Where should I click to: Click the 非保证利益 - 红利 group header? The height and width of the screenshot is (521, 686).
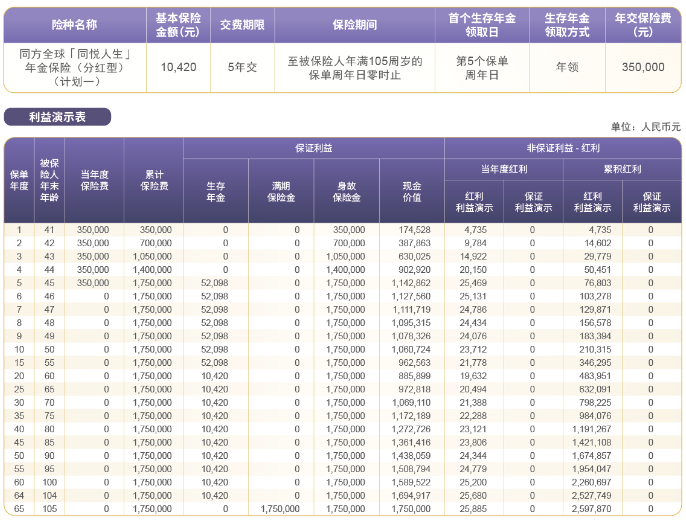pyautogui.click(x=561, y=148)
